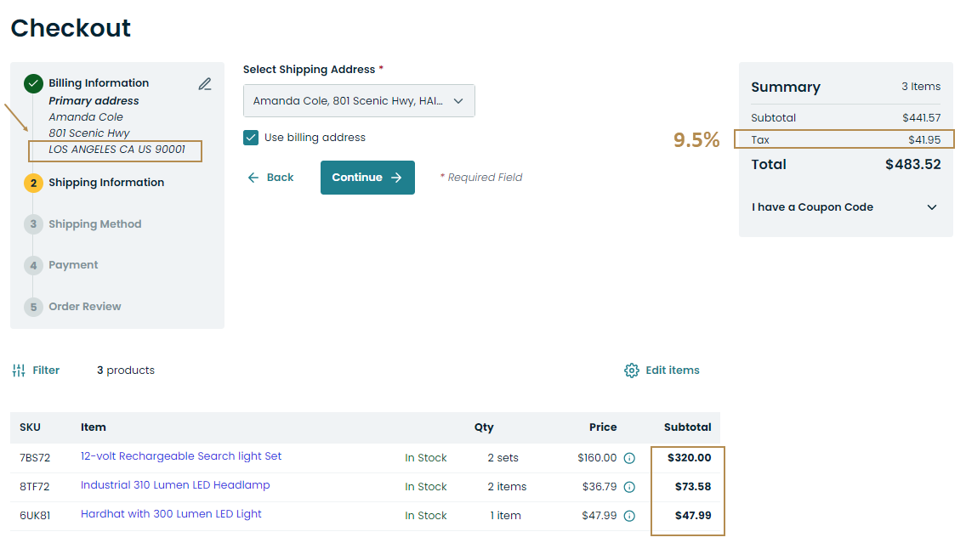The image size is (966, 560).
Task: Open Industrial 310 Lumen LED Headlamp product
Action: coord(175,485)
